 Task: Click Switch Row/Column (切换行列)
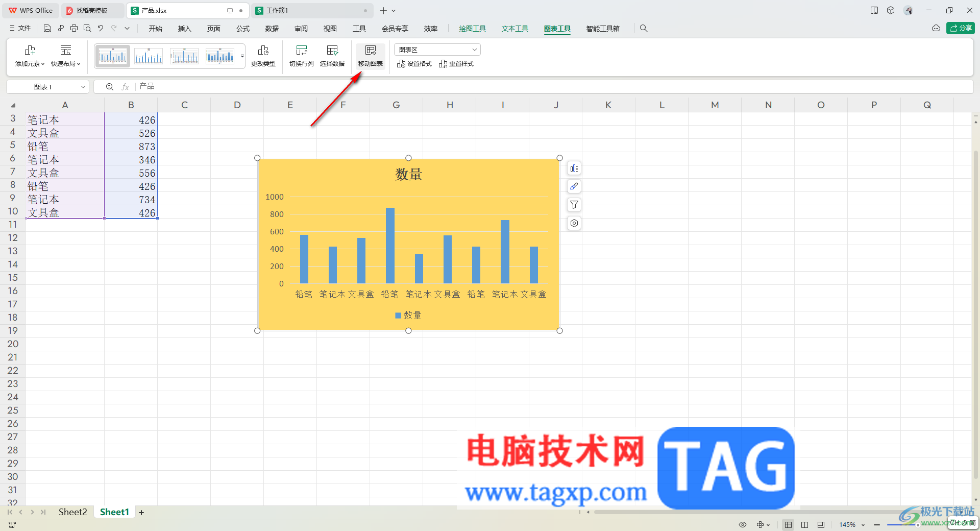pyautogui.click(x=301, y=56)
